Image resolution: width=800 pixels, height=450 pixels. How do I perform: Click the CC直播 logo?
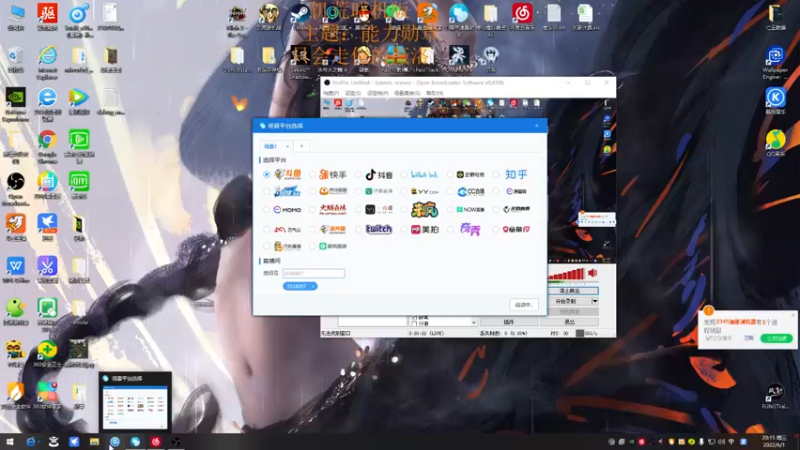[470, 191]
